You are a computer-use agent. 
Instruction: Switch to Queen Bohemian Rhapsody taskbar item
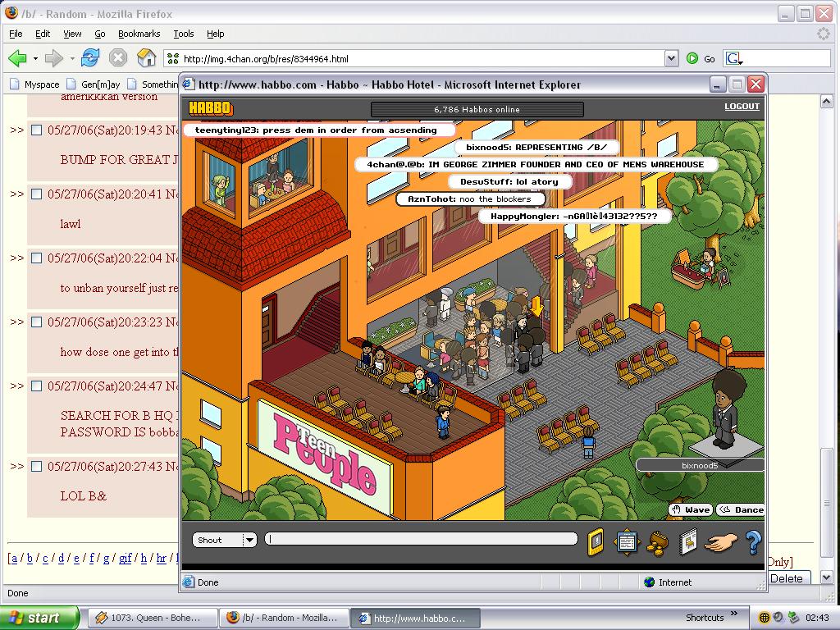(153, 618)
